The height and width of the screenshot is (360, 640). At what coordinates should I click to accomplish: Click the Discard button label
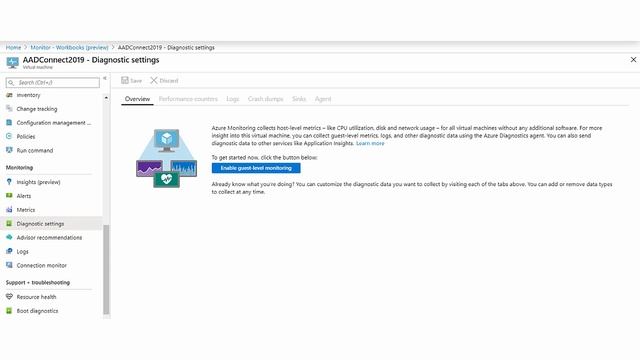click(x=169, y=80)
